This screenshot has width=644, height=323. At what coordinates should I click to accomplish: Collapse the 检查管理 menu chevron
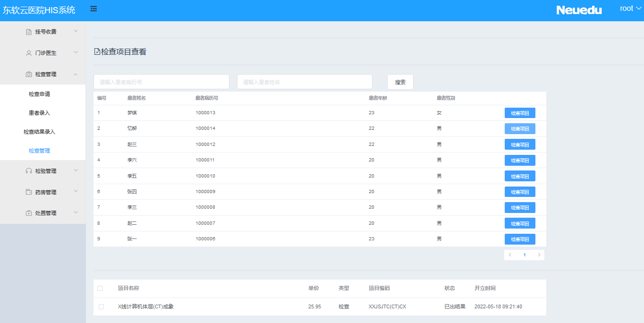coord(76,74)
